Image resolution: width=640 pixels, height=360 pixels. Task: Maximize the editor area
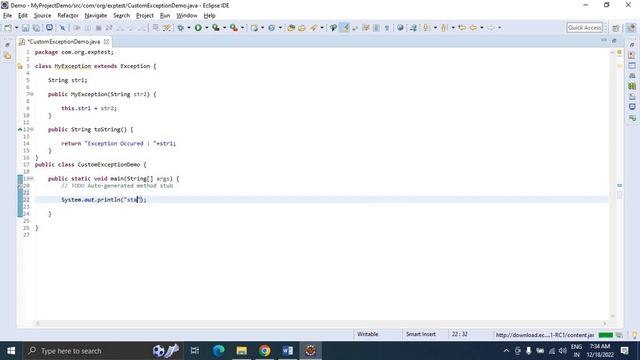tap(614, 40)
